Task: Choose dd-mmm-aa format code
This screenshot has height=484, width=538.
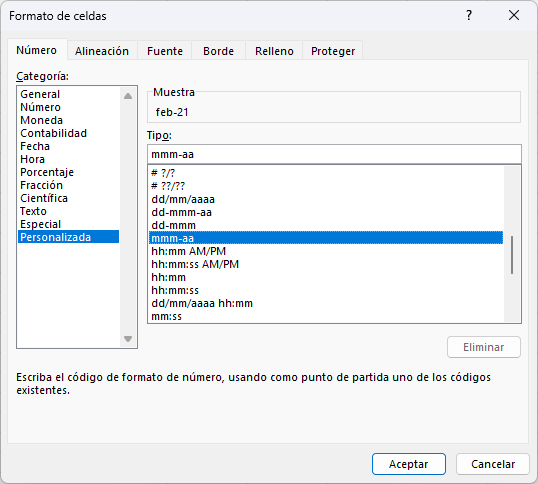Action: click(326, 212)
